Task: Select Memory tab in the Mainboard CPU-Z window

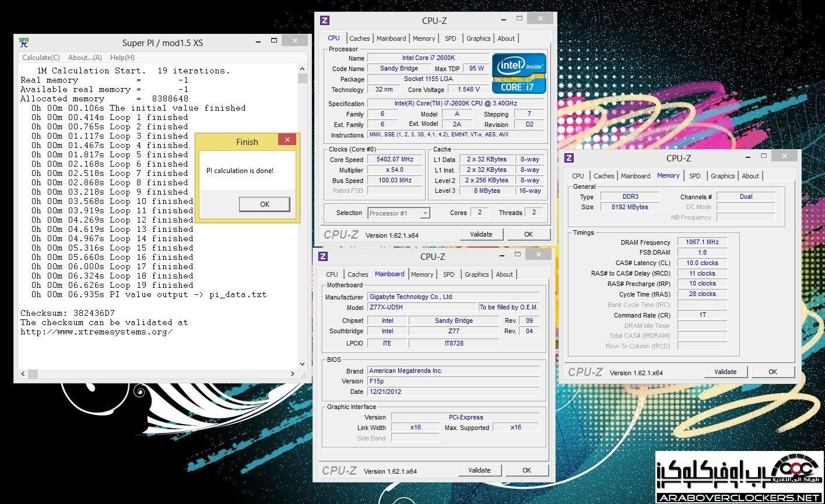Action: pyautogui.click(x=422, y=274)
